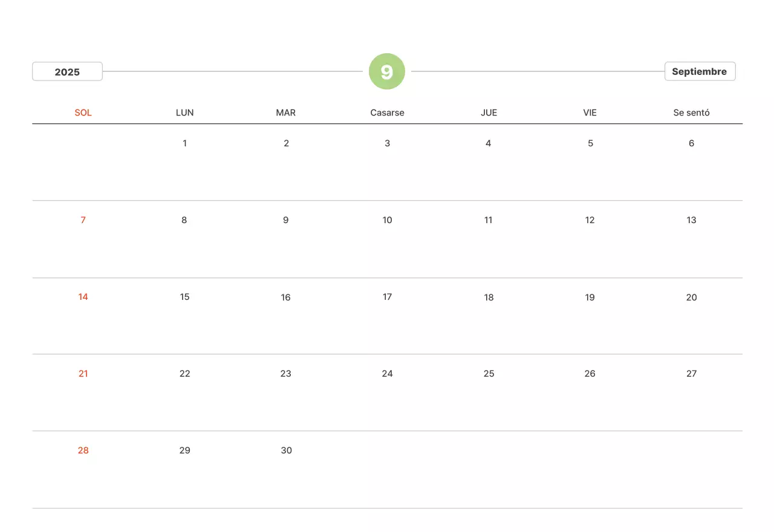Select the red Sunday date 28
The height and width of the screenshot is (532, 774).
pyautogui.click(x=83, y=450)
